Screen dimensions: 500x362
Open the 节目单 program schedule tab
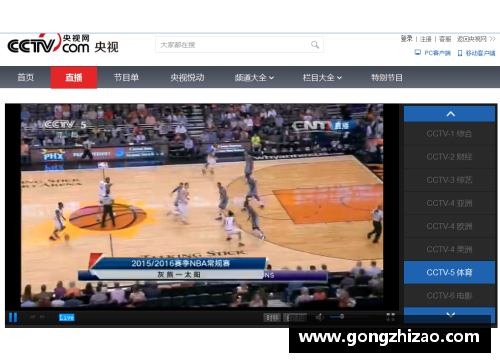click(126, 78)
